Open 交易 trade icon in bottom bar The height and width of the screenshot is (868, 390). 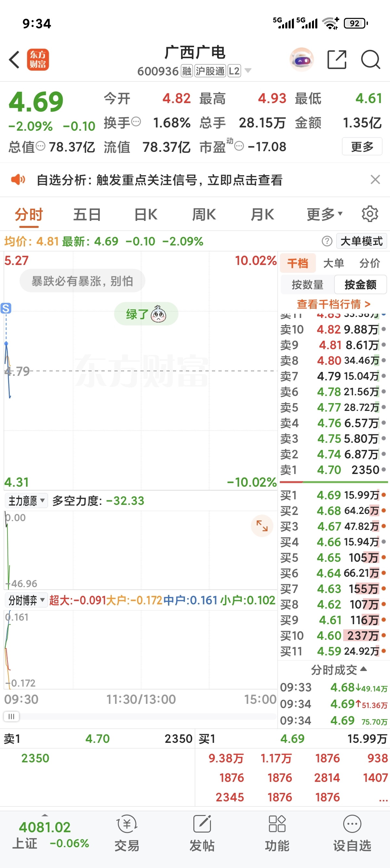pos(127,834)
